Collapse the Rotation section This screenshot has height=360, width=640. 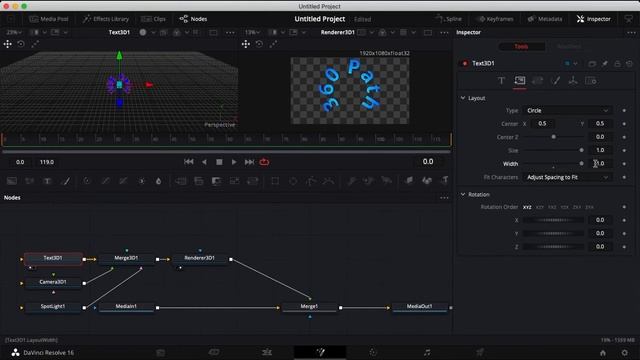pyautogui.click(x=463, y=194)
